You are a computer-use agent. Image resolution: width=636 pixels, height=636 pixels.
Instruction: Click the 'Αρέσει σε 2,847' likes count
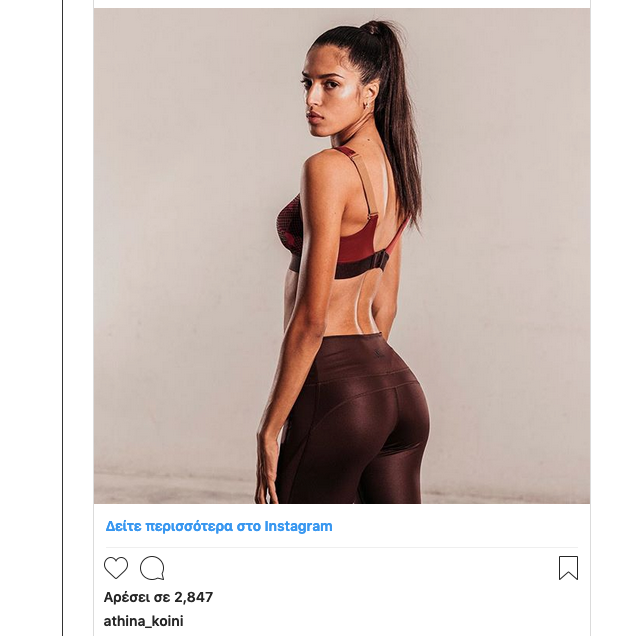(x=158, y=597)
